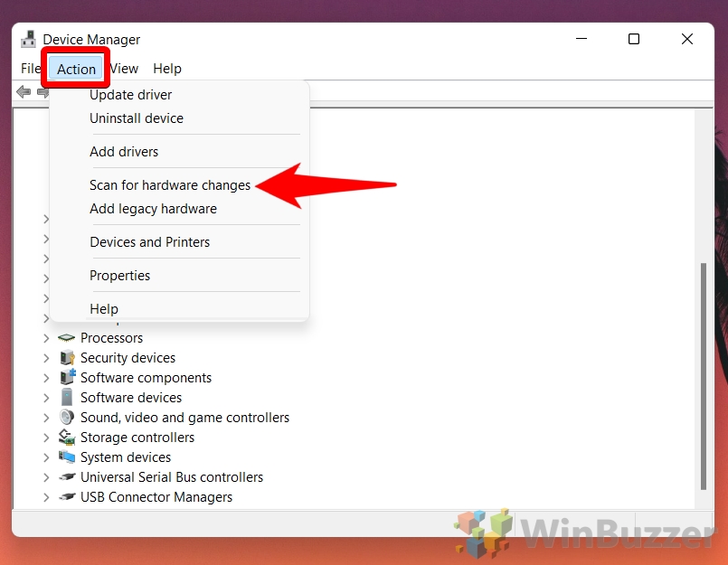Expand the Processors node
This screenshot has height=565, width=728.
[x=46, y=338]
